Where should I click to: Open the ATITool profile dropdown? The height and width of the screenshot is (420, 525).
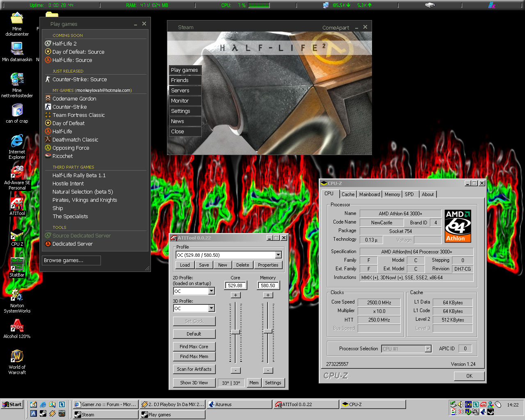[278, 255]
